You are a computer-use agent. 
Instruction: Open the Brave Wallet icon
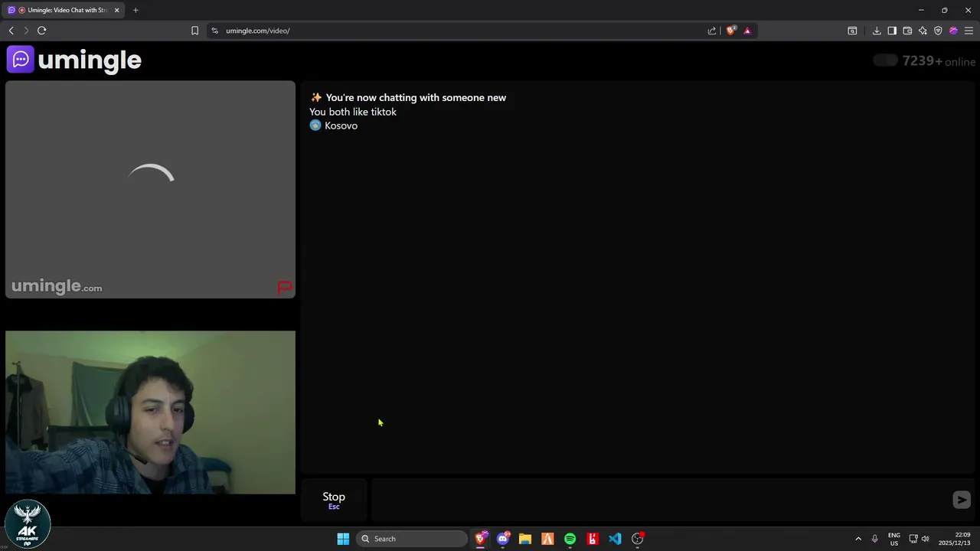[x=907, y=31]
